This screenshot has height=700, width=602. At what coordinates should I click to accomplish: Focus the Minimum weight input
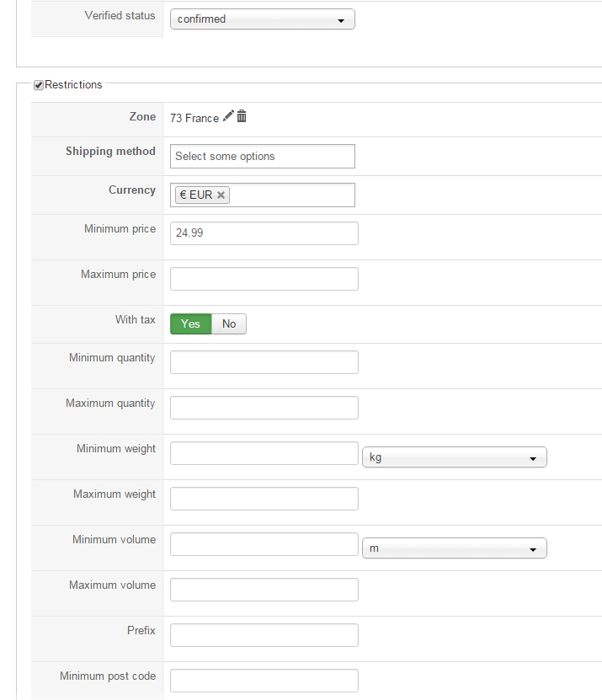click(x=264, y=453)
